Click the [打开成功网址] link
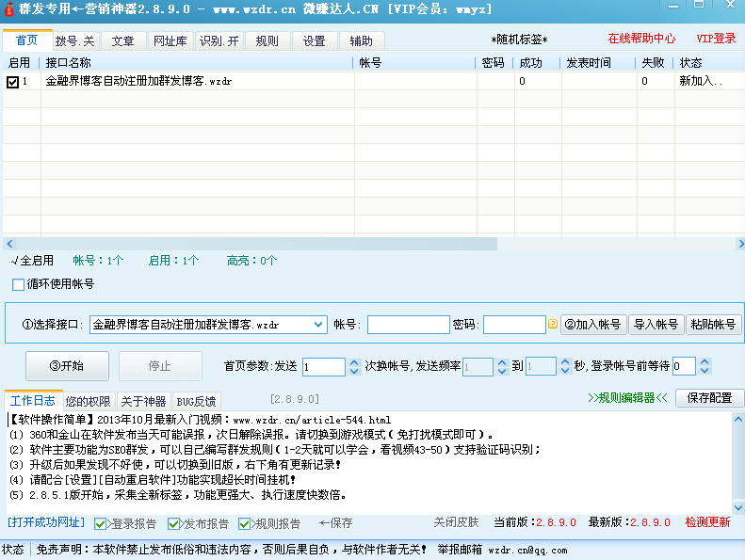The image size is (745, 560). click(x=46, y=522)
